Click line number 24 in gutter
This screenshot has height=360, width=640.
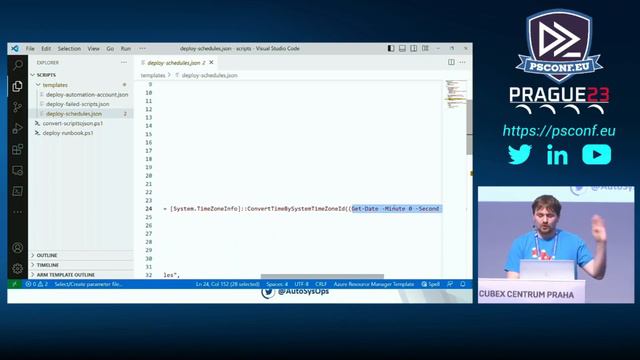149,209
